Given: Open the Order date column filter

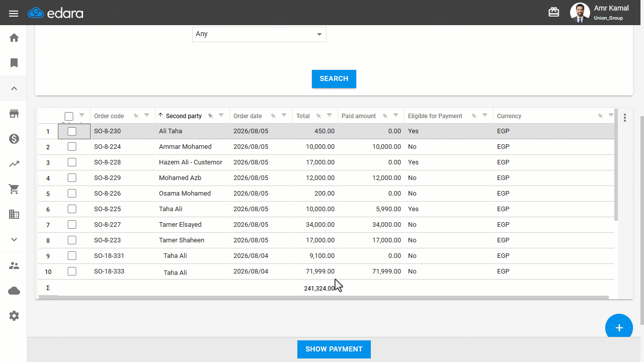Looking at the screenshot, I should pyautogui.click(x=284, y=115).
